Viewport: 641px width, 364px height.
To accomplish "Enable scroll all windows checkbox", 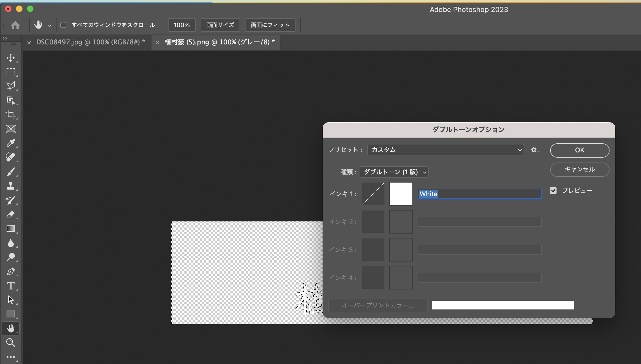I will coord(63,25).
